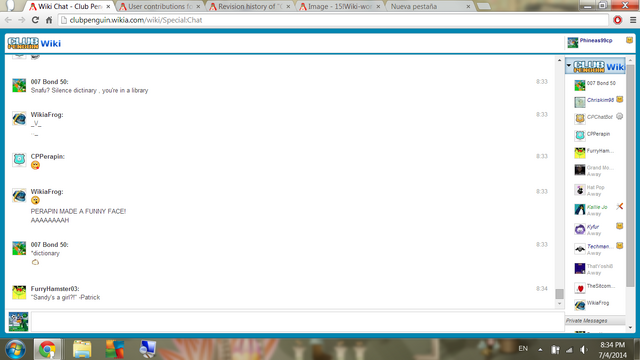The width and height of the screenshot is (640, 360).
Task: Open Chrome from the Windows taskbar
Action: pos(47,349)
